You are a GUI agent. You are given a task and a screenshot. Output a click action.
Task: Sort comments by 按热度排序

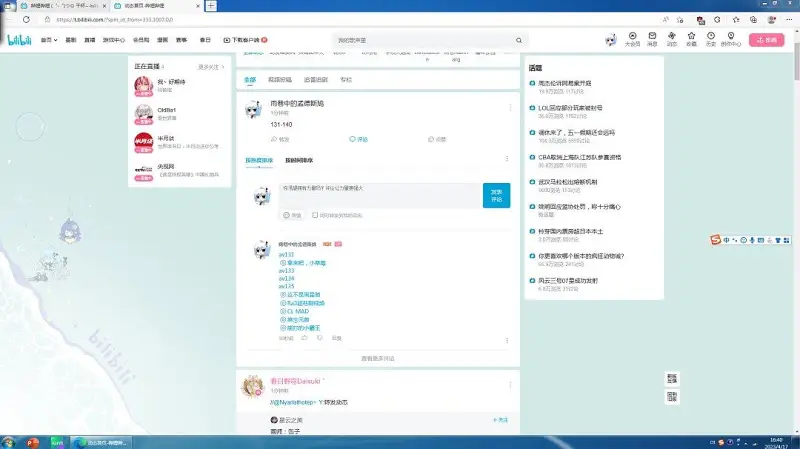click(x=259, y=160)
